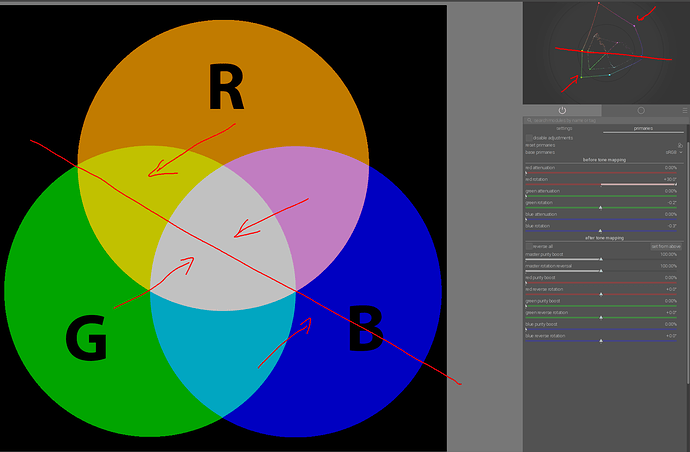This screenshot has height=452, width=690.
Task: Click the set from above button
Action: pos(666,246)
